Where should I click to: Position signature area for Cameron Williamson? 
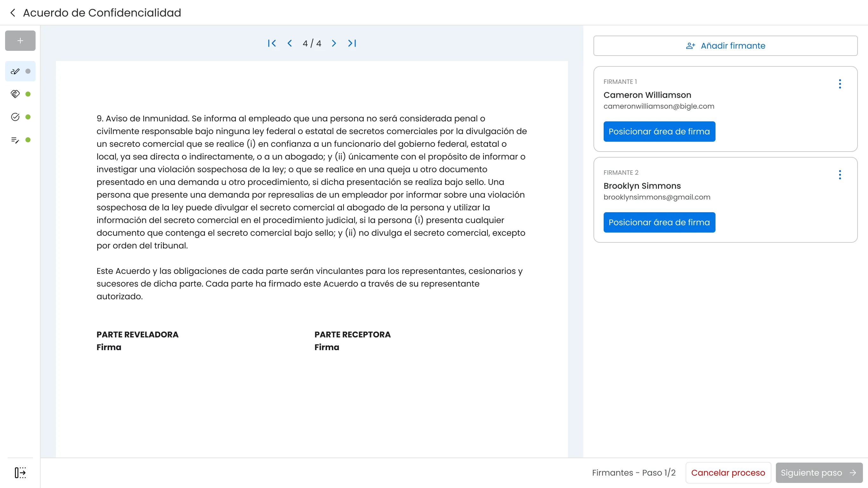(659, 132)
